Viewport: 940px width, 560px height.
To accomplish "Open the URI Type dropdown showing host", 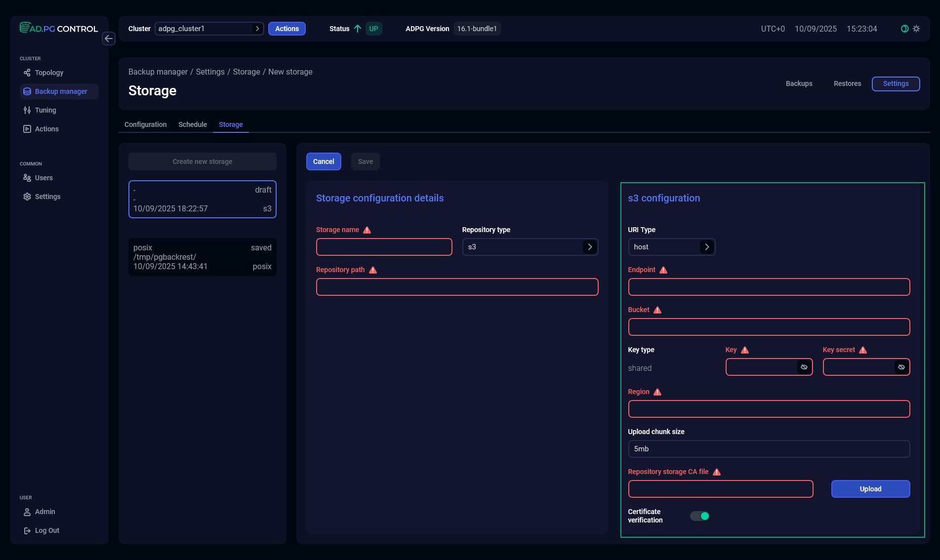I will (x=707, y=247).
